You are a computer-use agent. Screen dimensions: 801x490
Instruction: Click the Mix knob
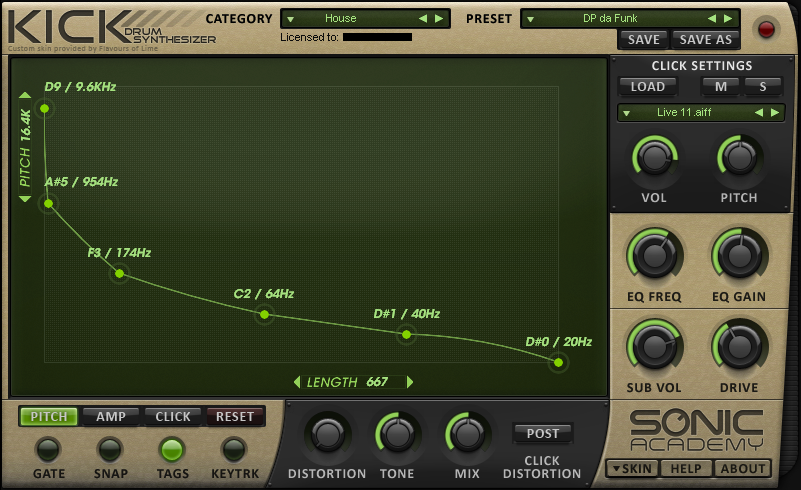click(x=467, y=435)
